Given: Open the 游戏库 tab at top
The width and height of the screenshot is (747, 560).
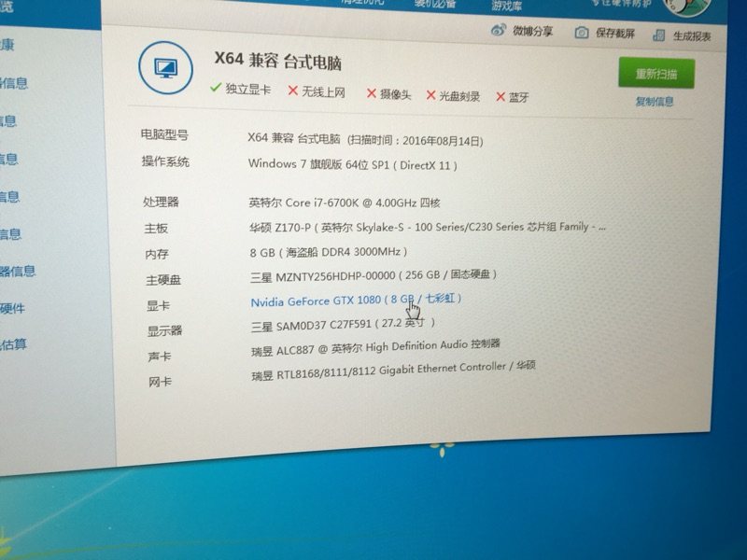Looking at the screenshot, I should click(x=506, y=6).
